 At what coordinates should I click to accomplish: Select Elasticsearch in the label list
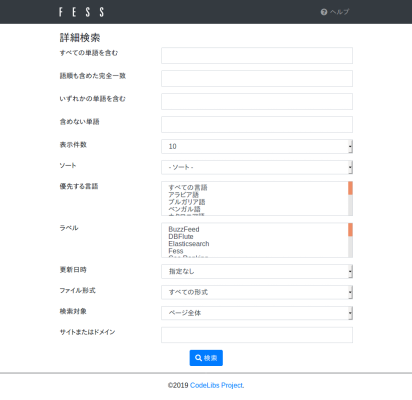coord(189,244)
